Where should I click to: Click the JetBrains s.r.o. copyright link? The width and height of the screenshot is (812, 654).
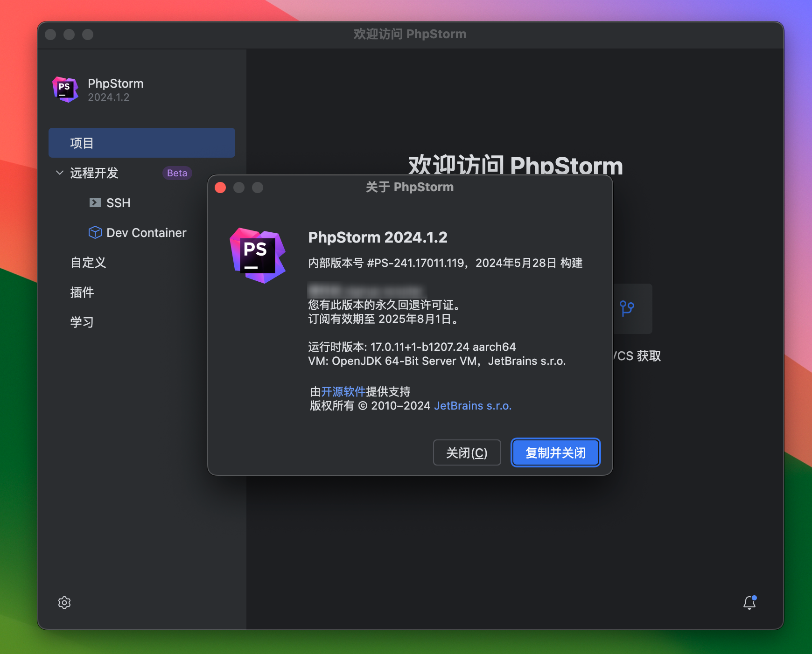[x=473, y=406]
